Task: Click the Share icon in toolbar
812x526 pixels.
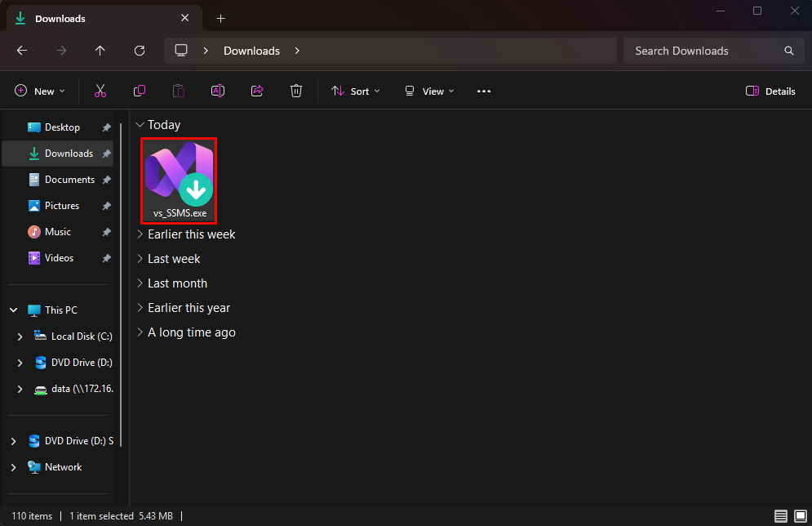Action: pyautogui.click(x=257, y=91)
